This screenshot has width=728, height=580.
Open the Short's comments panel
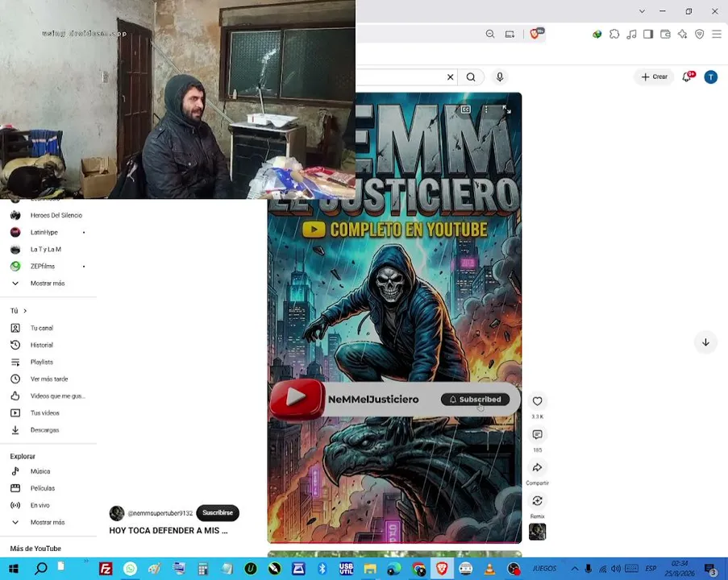coord(537,435)
